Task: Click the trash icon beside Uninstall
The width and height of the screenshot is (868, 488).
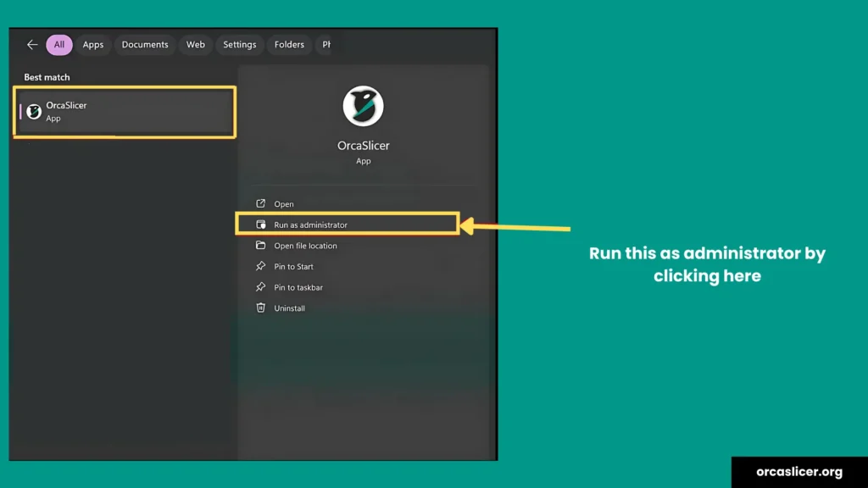Action: [261, 308]
